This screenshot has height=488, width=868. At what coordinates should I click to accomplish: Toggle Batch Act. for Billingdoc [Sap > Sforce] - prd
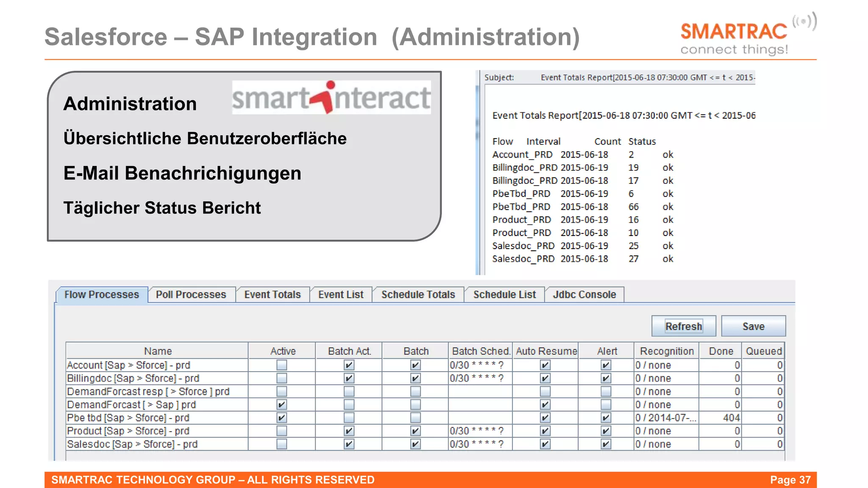pos(349,378)
